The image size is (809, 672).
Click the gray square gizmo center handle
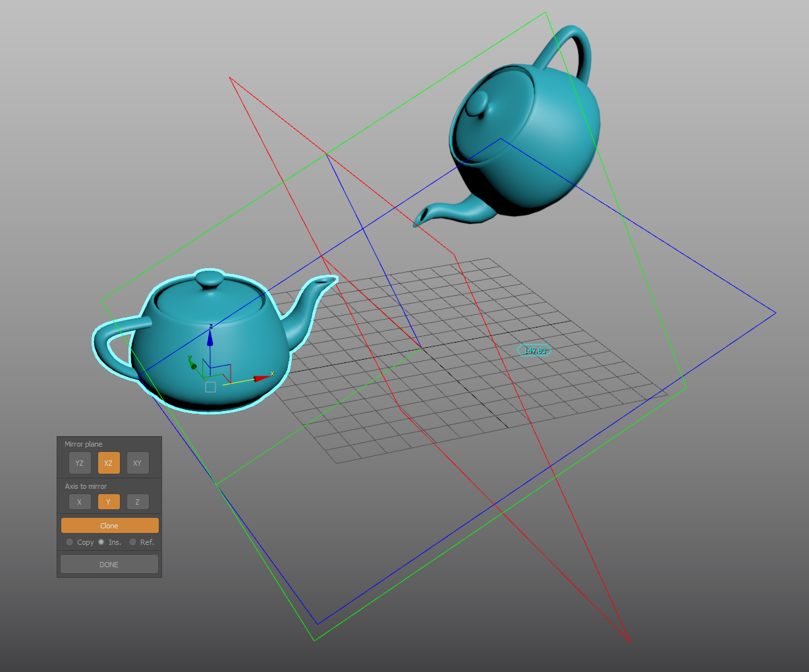(x=210, y=387)
